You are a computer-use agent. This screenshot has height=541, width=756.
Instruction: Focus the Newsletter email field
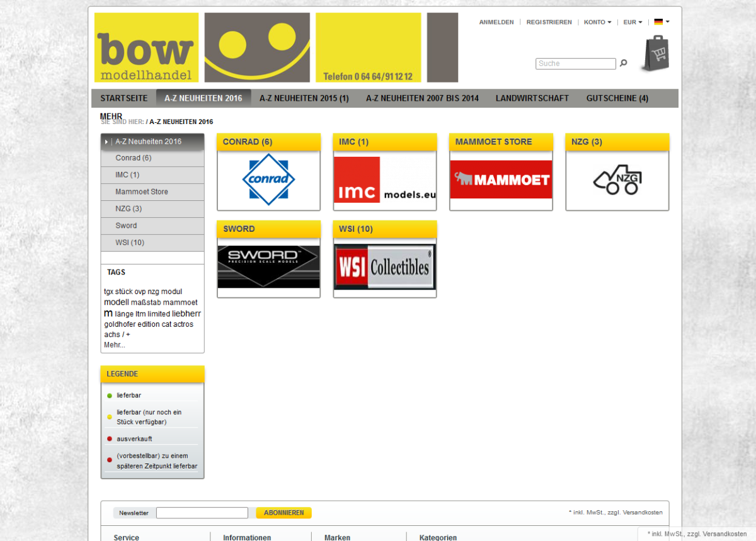point(202,513)
